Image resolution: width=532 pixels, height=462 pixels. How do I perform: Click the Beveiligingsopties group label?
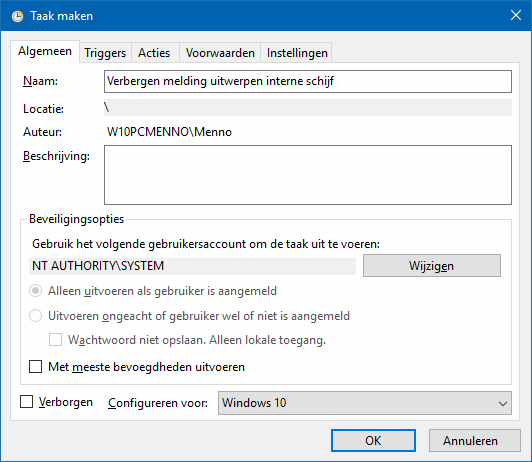coord(76,219)
